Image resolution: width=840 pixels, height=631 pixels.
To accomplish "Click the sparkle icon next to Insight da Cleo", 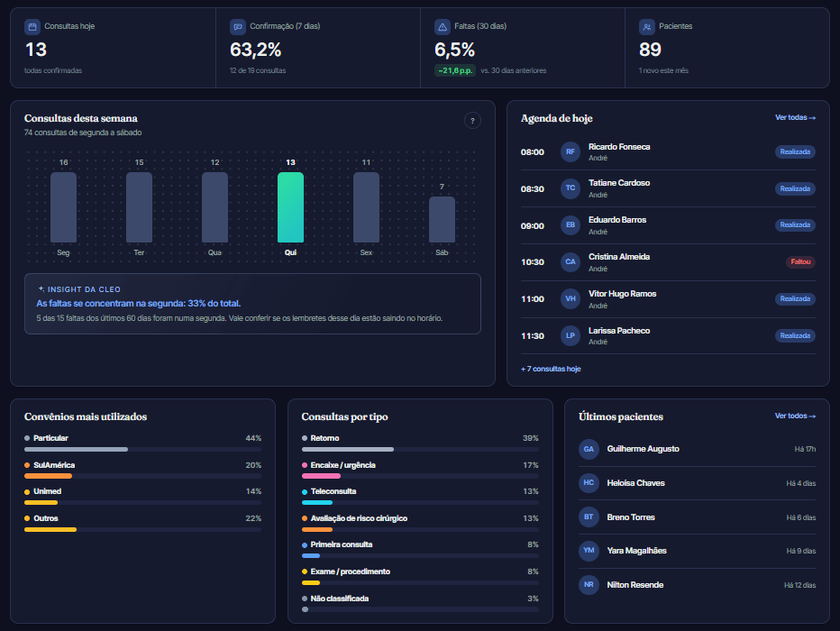I will (x=41, y=288).
